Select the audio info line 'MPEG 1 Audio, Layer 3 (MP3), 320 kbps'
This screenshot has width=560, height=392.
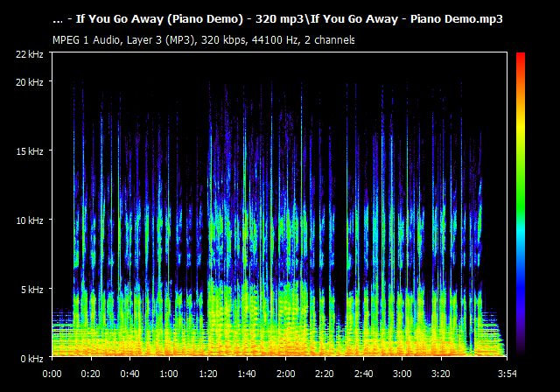[150, 39]
